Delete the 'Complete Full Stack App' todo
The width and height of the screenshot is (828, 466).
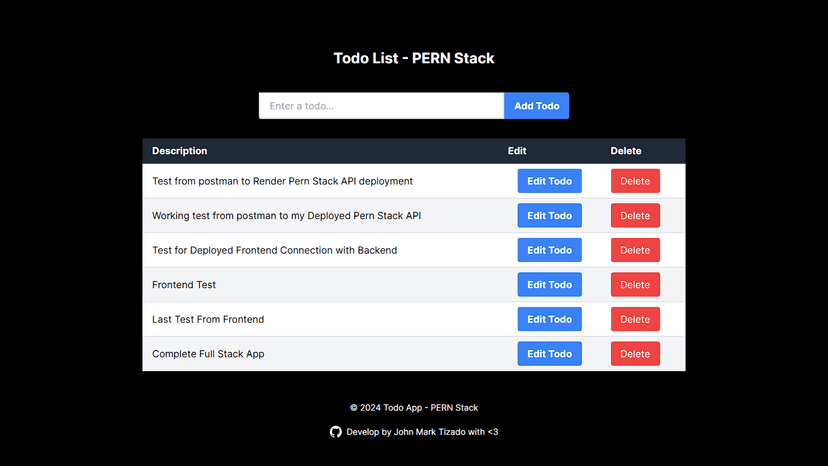click(635, 354)
